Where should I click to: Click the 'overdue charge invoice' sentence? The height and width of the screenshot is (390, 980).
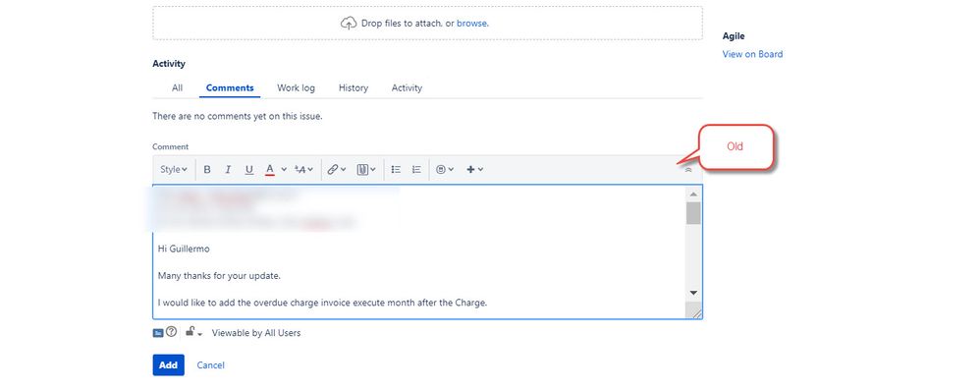click(x=322, y=303)
